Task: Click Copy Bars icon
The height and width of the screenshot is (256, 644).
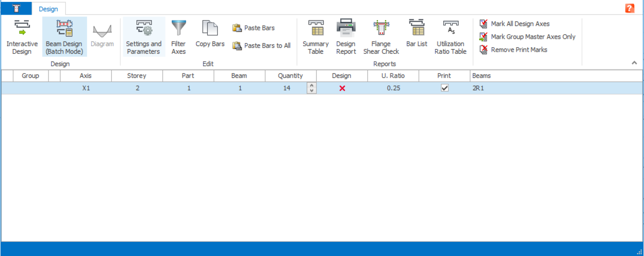Action: point(210,29)
